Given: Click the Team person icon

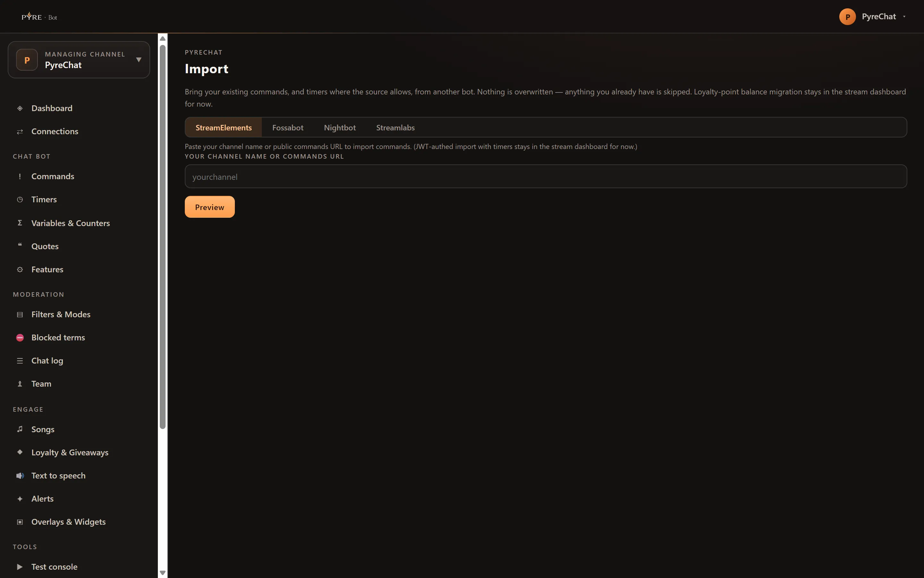Looking at the screenshot, I should pos(20,384).
